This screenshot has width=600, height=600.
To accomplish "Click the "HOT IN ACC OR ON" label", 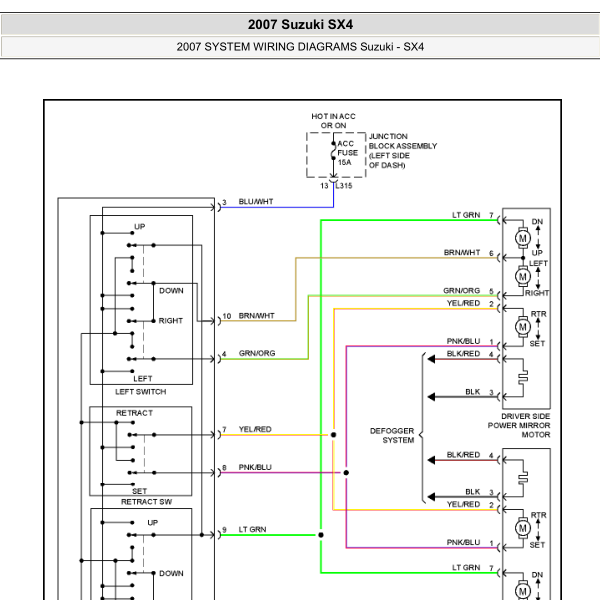I will tap(333, 121).
